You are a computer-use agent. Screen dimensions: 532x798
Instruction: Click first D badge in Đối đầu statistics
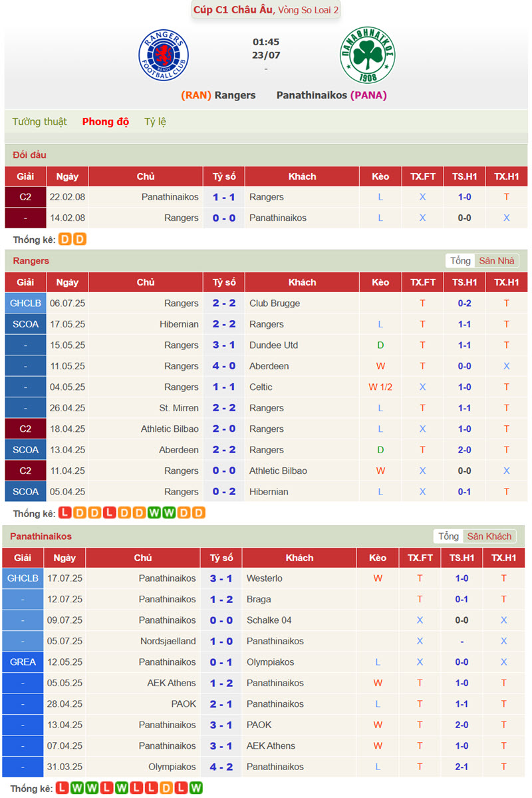click(x=65, y=239)
